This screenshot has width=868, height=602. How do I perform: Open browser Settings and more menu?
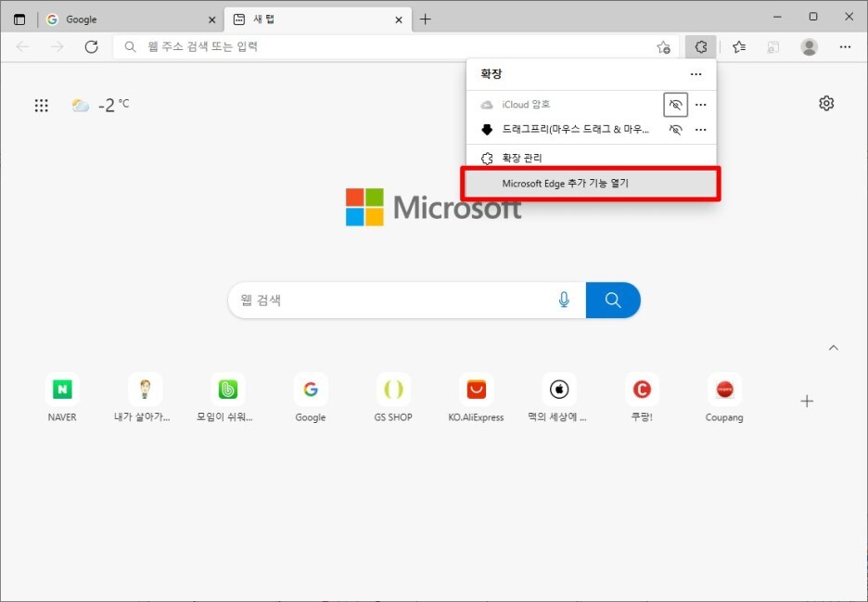tap(845, 47)
